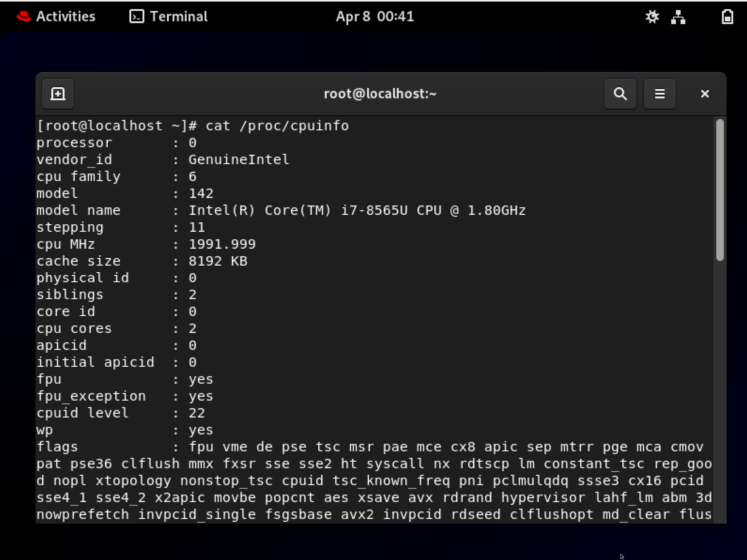Click the label 'initial apicid'

point(96,362)
